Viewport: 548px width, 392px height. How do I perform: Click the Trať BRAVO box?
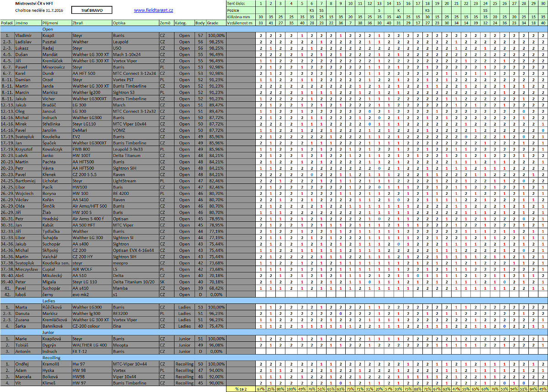(x=91, y=10)
